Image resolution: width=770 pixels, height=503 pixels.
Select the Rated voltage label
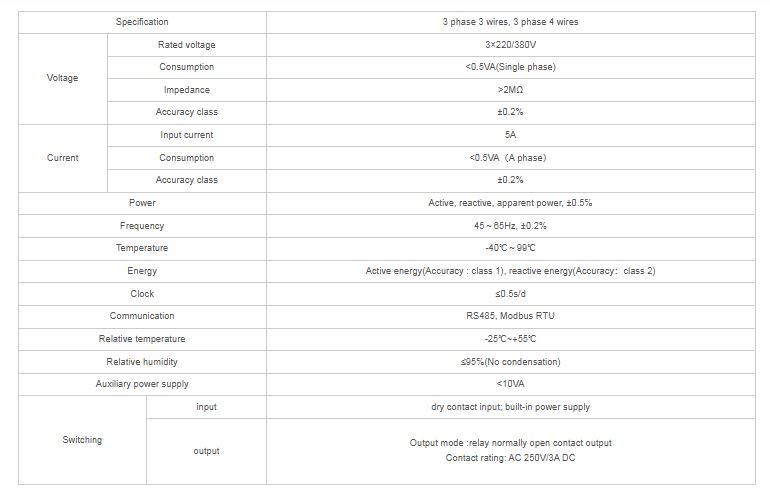(x=186, y=45)
